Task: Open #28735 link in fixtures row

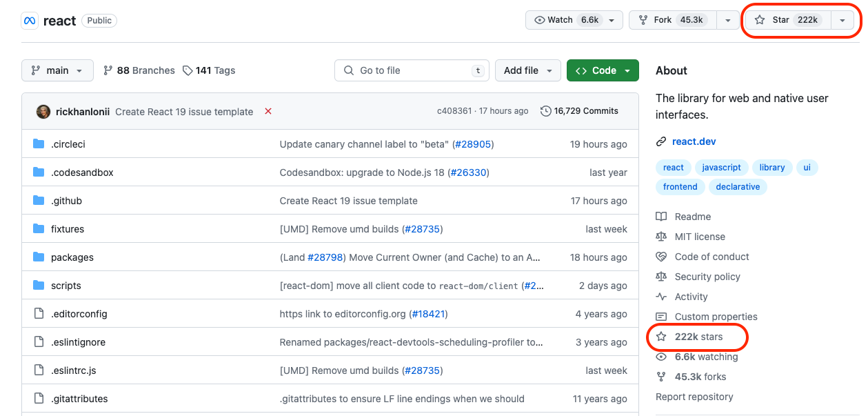Action: 422,229
